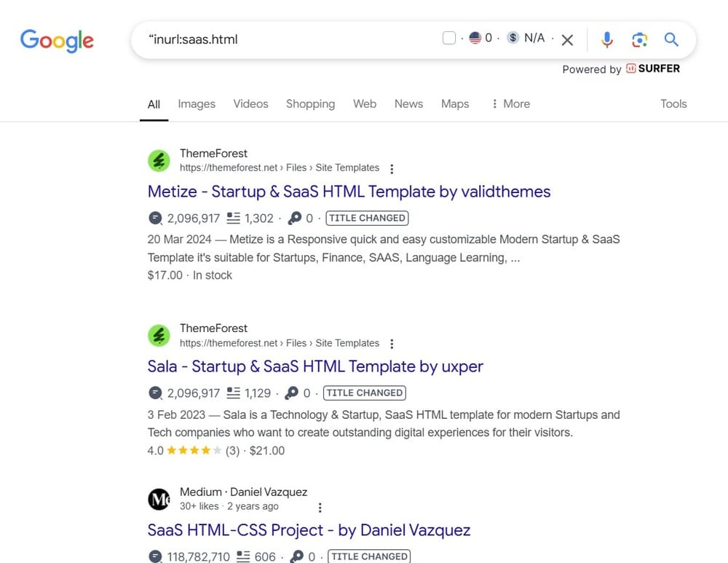This screenshot has height=563, width=728.
Task: Switch to the Images tab
Action: point(197,103)
